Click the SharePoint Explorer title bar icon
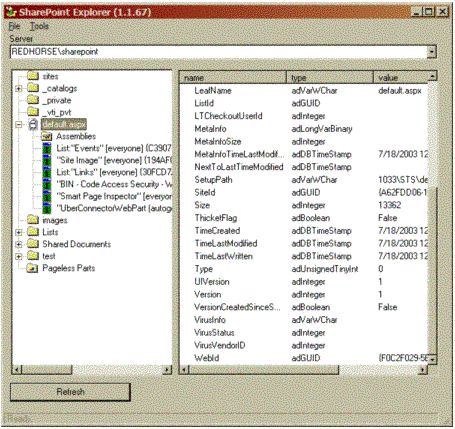 11,12
